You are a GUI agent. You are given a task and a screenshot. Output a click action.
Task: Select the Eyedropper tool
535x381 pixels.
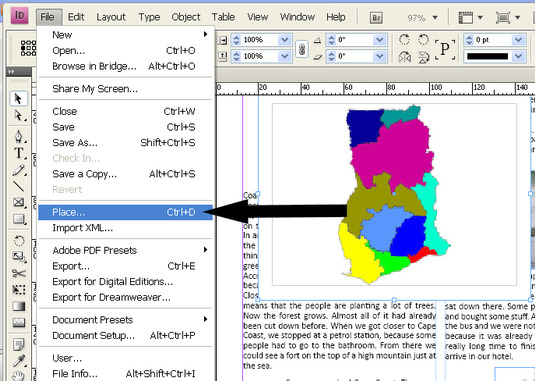click(18, 361)
